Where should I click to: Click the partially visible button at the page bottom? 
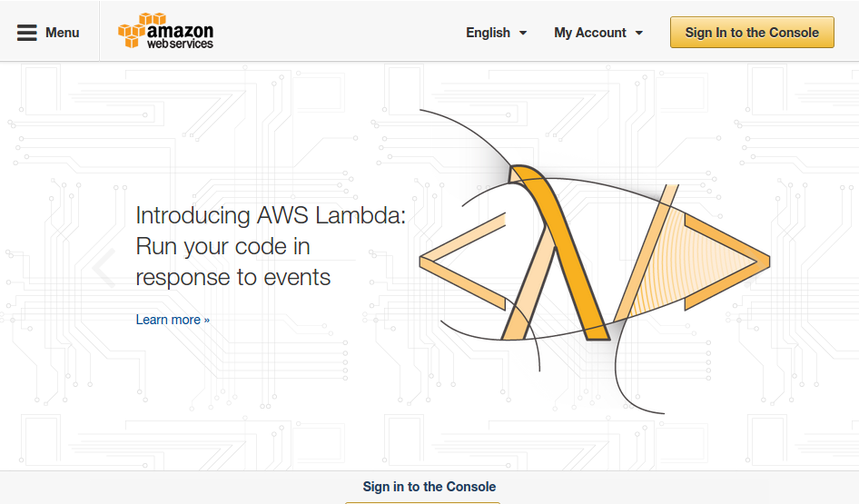click(x=423, y=502)
